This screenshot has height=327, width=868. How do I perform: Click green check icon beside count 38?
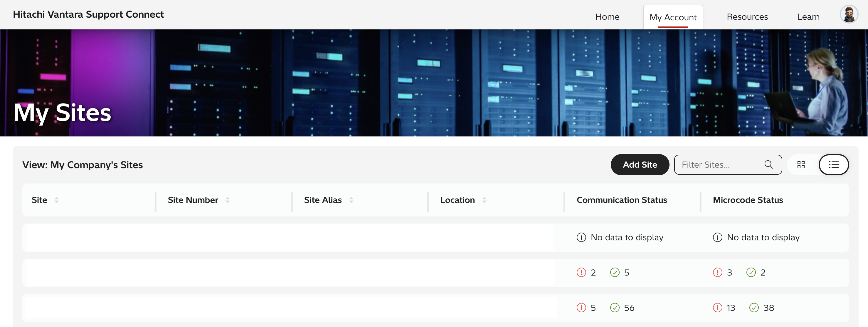pyautogui.click(x=754, y=308)
